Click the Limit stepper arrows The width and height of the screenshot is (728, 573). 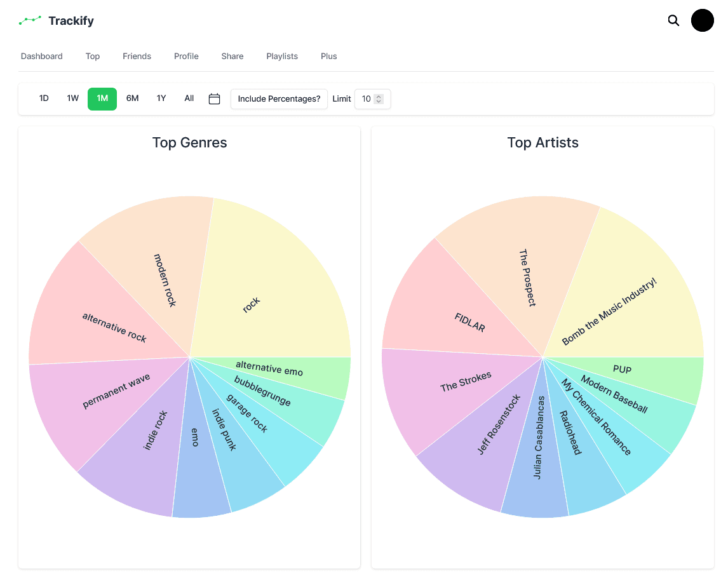379,99
